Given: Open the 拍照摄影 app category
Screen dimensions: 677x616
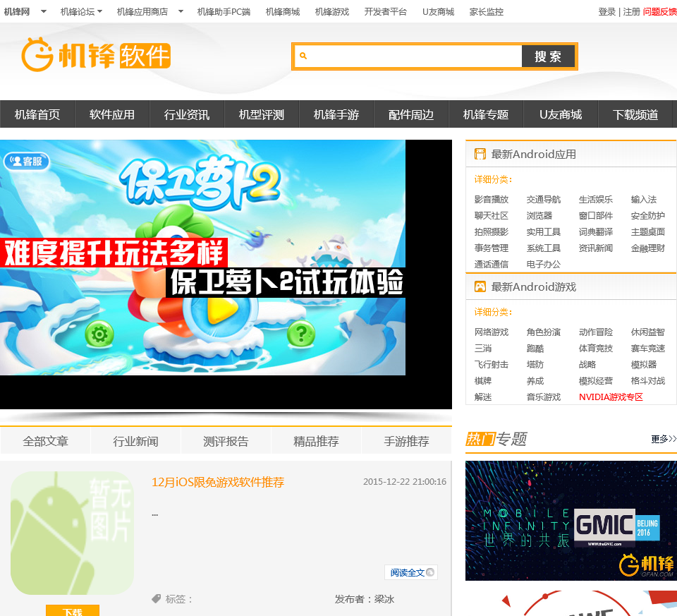Looking at the screenshot, I should pos(492,231).
